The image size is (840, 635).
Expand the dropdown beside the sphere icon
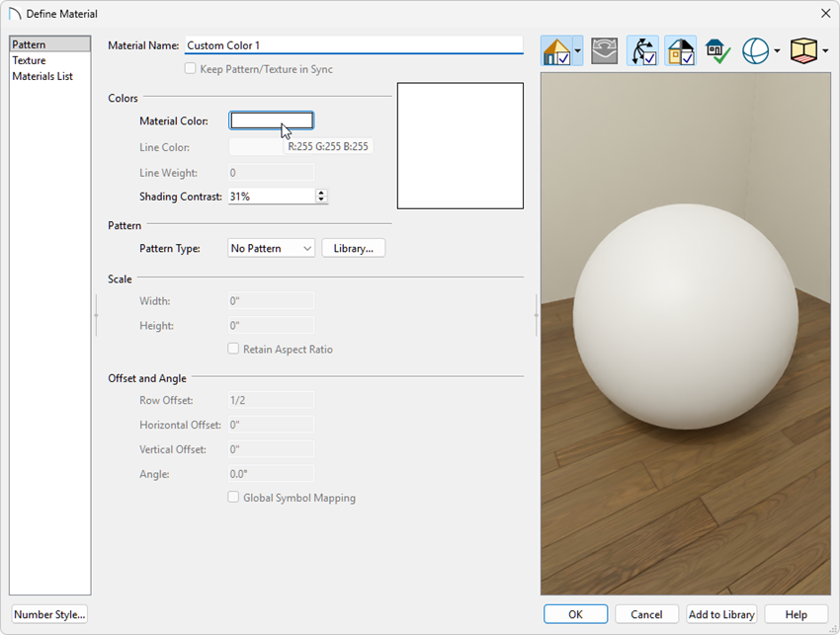point(775,50)
